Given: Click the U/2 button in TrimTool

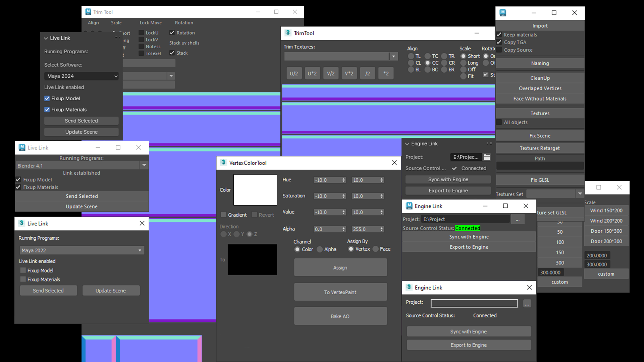Looking at the screenshot, I should [x=294, y=73].
